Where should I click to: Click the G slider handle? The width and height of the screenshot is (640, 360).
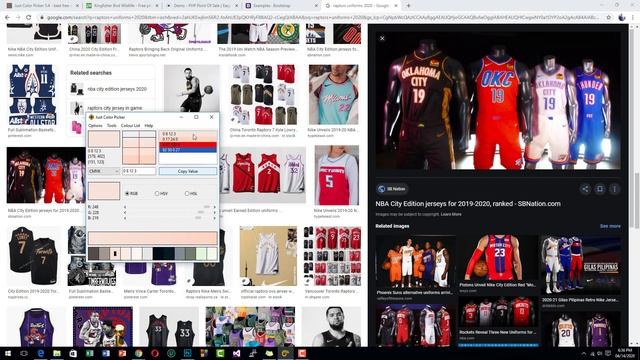pos(201,212)
